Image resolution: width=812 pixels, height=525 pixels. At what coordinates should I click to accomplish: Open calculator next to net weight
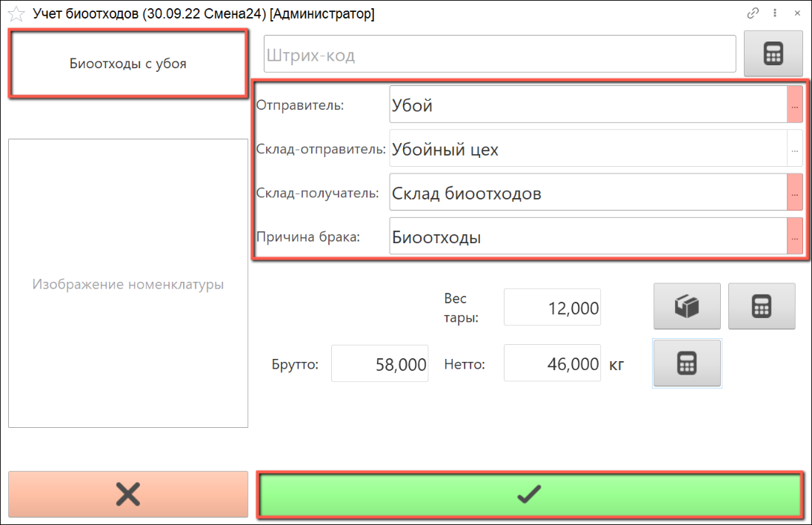click(687, 363)
